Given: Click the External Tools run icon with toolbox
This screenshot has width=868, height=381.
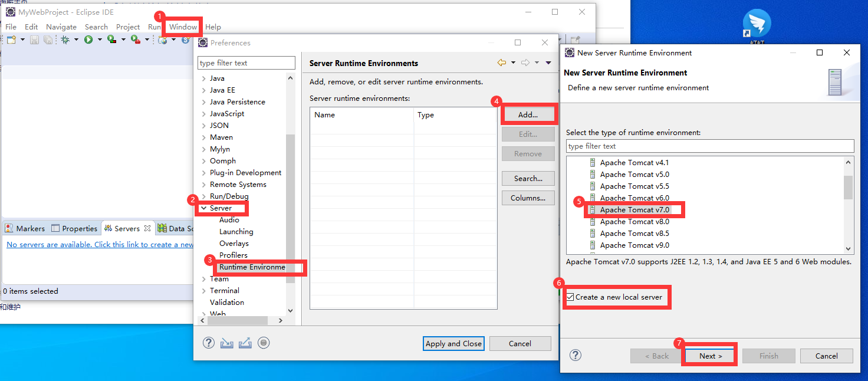Looking at the screenshot, I should (136, 40).
